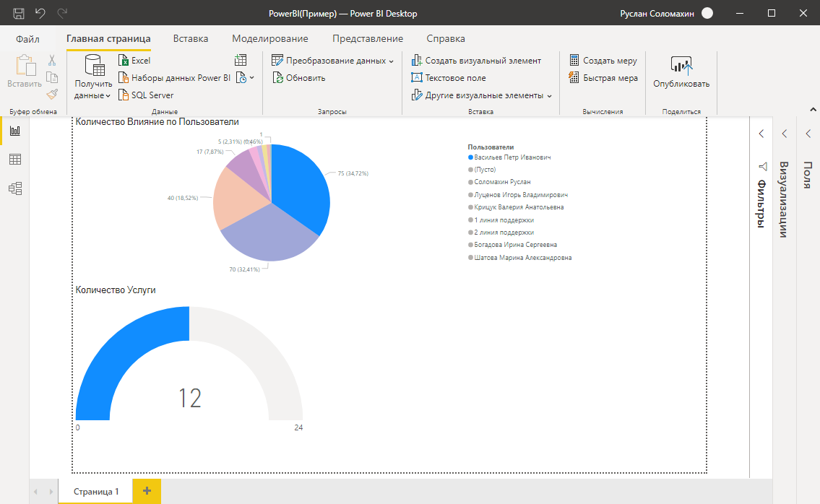Click the Excel data source icon
The width and height of the screenshot is (820, 504).
(x=124, y=61)
